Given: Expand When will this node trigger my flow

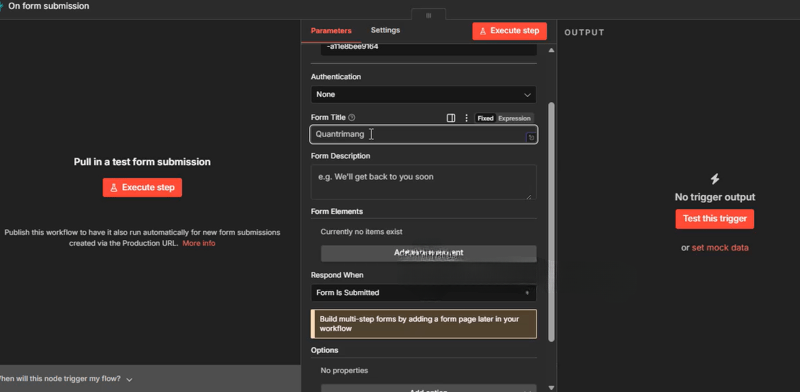Looking at the screenshot, I should tap(65, 379).
